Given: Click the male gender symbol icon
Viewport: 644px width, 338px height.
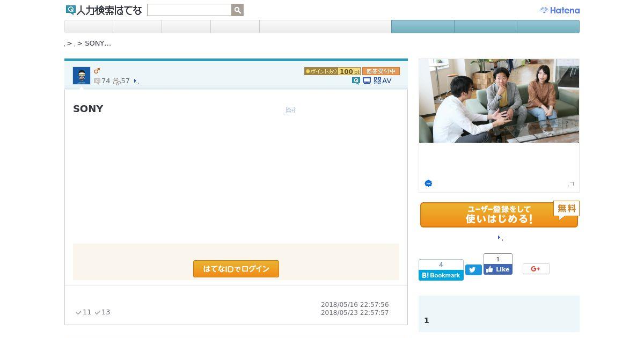Looking at the screenshot, I should pyautogui.click(x=97, y=71).
